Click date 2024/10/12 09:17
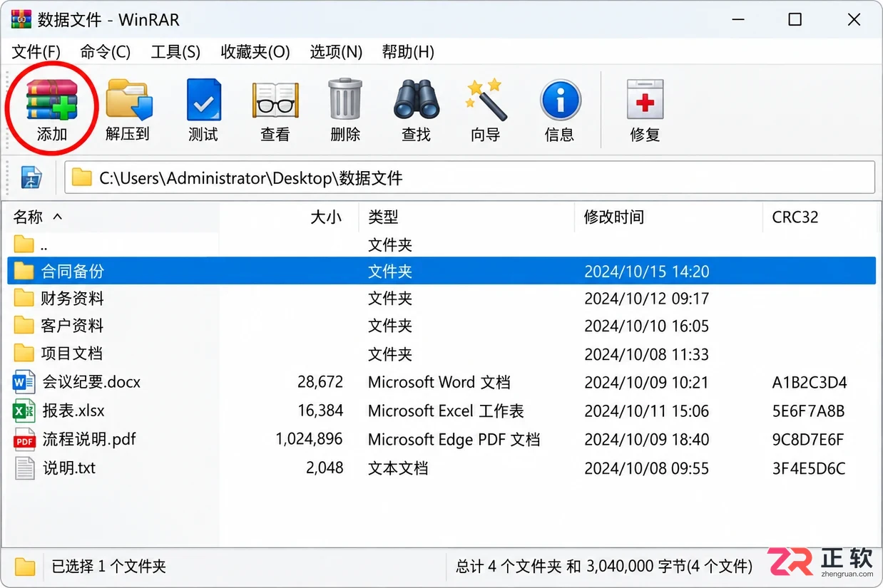Image resolution: width=883 pixels, height=588 pixels. (647, 298)
